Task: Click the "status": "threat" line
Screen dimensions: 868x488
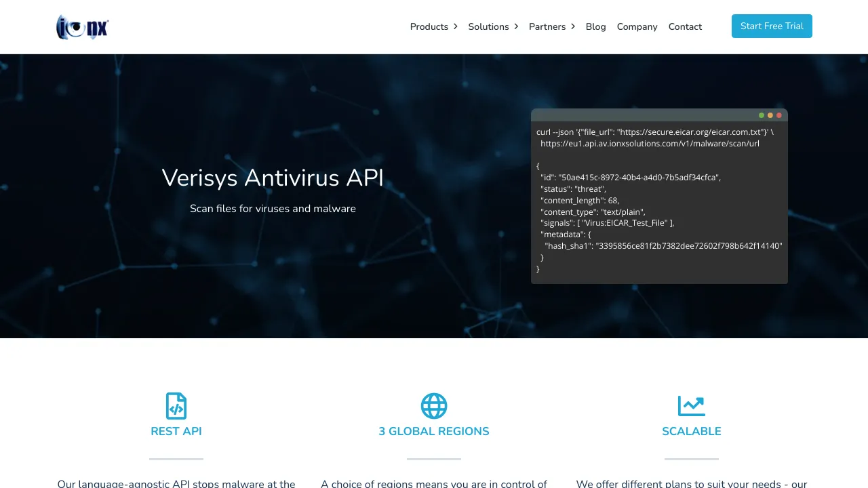Action: point(573,189)
